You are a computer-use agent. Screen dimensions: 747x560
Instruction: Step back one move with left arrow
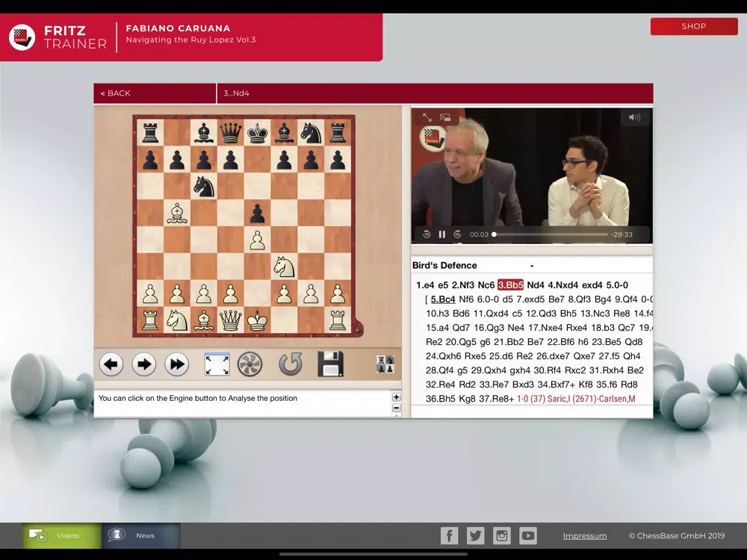(111, 365)
